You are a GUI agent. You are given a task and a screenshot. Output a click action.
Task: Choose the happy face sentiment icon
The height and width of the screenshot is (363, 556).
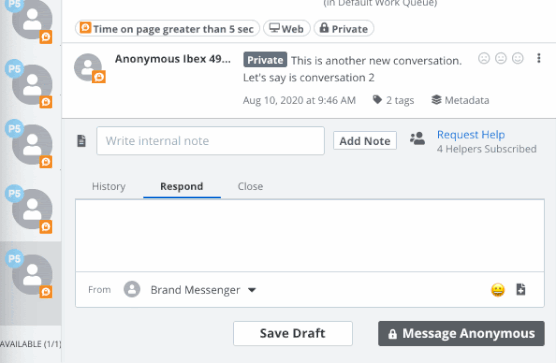[518, 58]
